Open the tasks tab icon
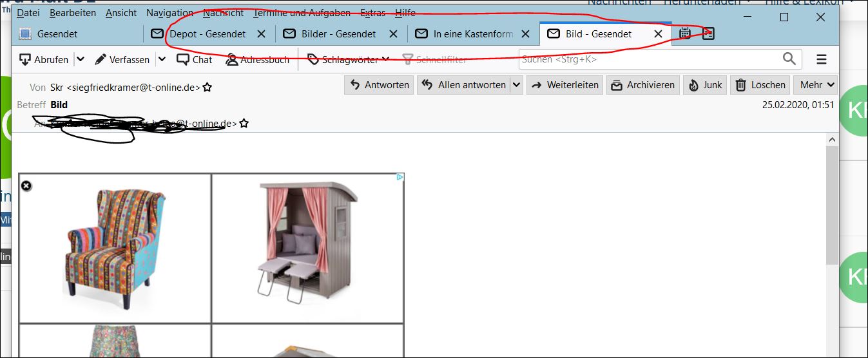This screenshot has width=868, height=358. (x=708, y=33)
